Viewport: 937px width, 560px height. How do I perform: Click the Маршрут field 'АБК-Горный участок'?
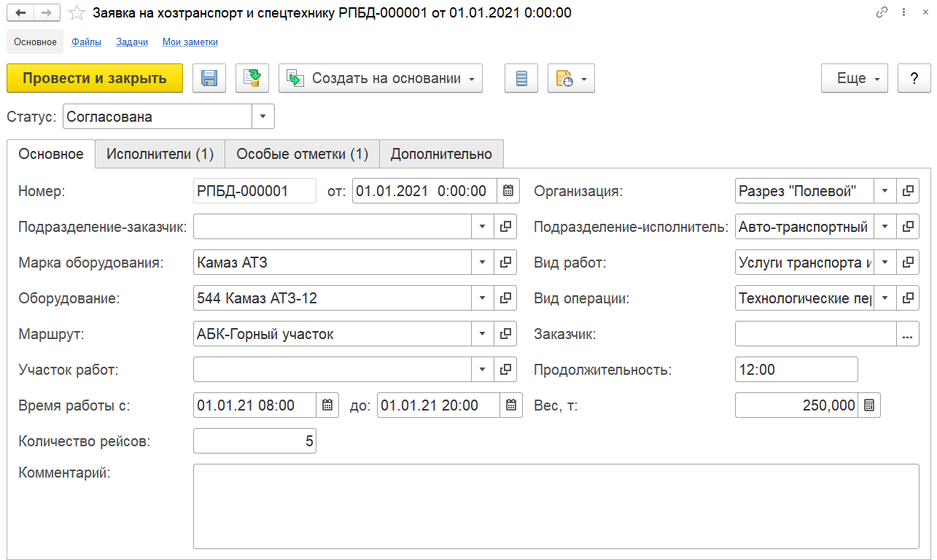pyautogui.click(x=333, y=334)
